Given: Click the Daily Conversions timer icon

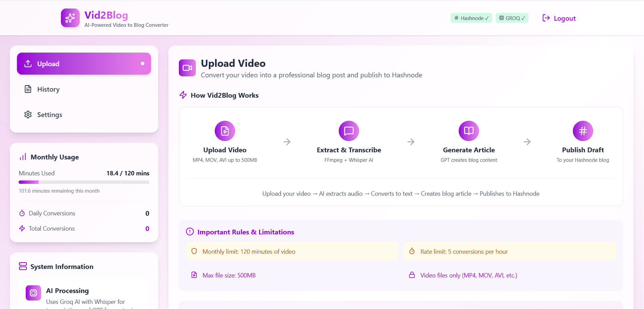Looking at the screenshot, I should coord(22,213).
